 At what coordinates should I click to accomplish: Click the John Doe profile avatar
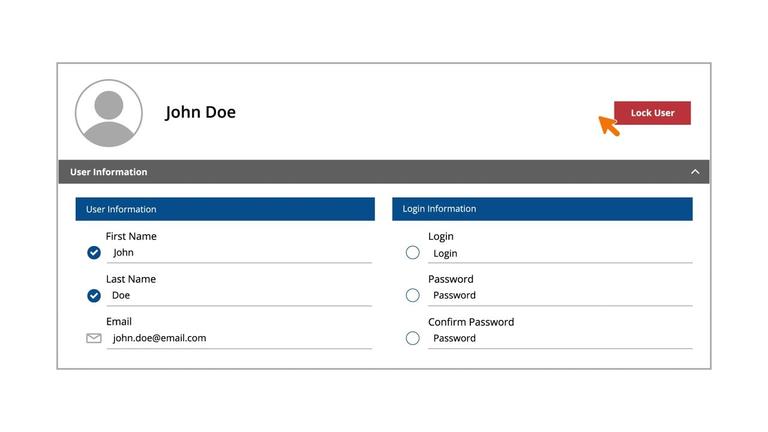pyautogui.click(x=109, y=113)
